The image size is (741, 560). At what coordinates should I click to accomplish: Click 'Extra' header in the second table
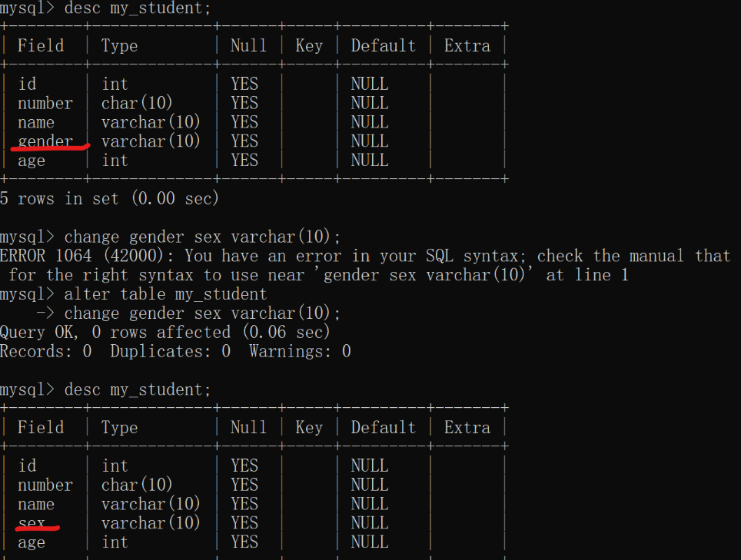tap(467, 428)
